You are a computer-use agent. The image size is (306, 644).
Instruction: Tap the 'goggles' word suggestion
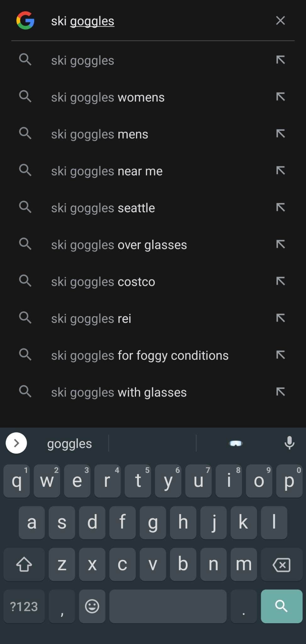pos(69,443)
